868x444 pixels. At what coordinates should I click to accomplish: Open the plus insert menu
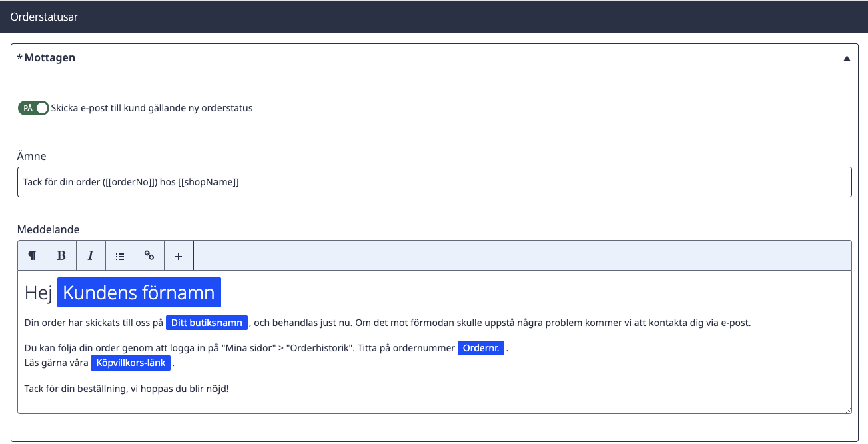(179, 255)
